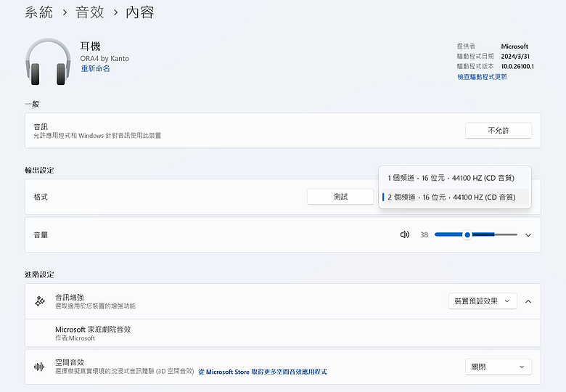566x392 pixels.
Task: Click the spatial sound waveform icon
Action: click(39, 367)
